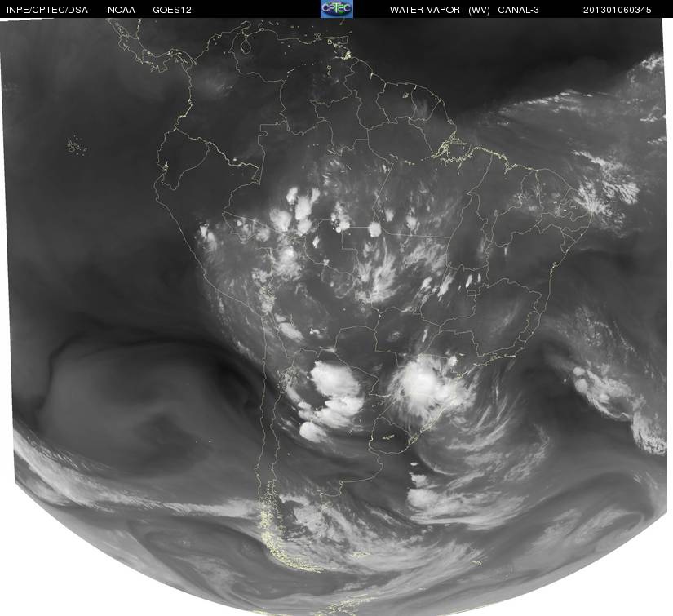Click the GOES12 satellite label
The image size is (673, 616).
tap(172, 10)
